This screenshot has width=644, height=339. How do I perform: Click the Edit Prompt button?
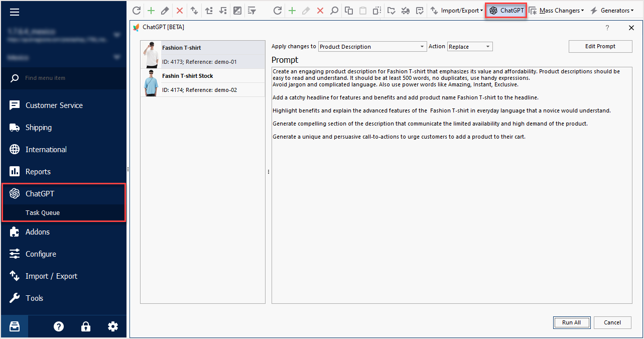(600, 46)
